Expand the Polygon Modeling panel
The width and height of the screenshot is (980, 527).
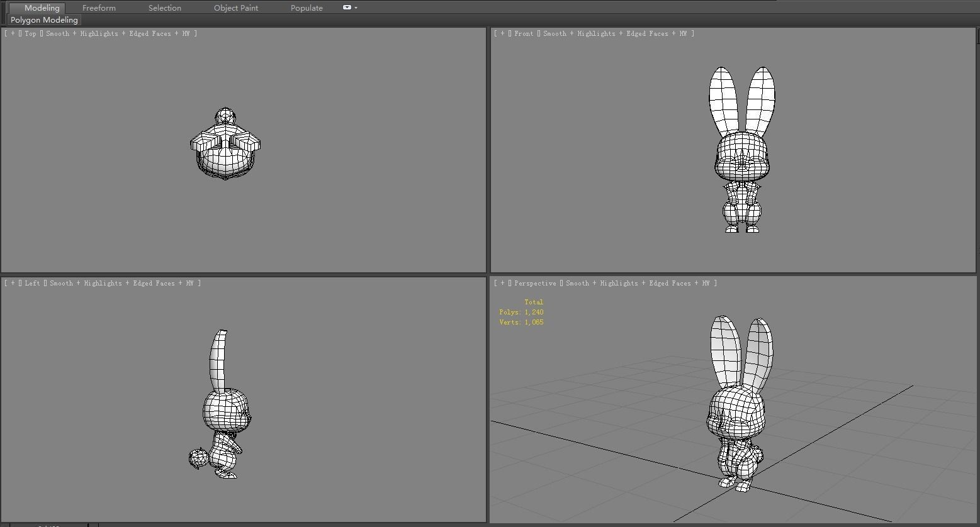tap(44, 20)
